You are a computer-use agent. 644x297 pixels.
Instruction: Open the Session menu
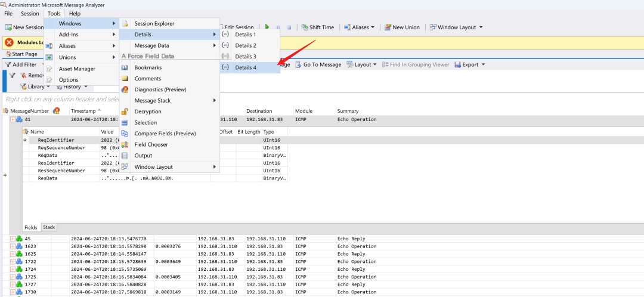click(x=30, y=14)
